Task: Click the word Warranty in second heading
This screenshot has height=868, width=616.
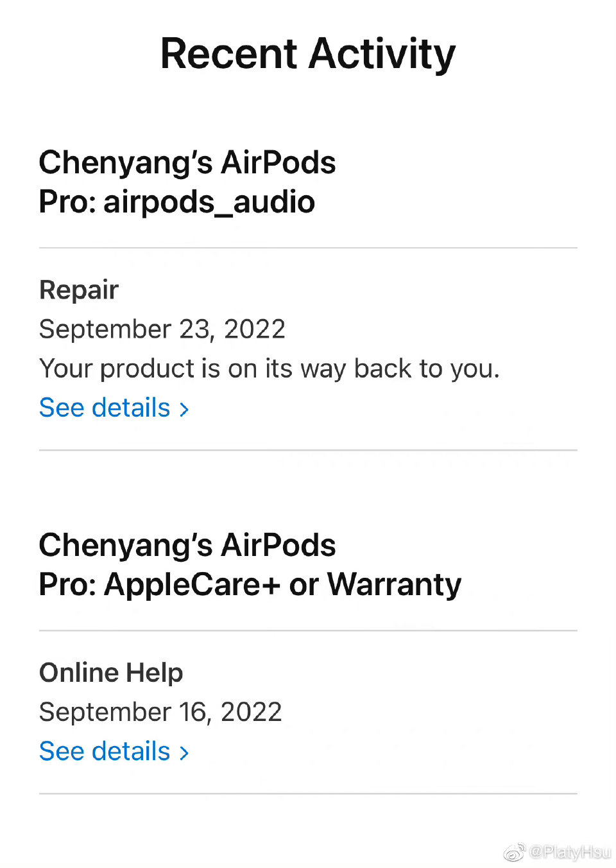Action: (394, 585)
